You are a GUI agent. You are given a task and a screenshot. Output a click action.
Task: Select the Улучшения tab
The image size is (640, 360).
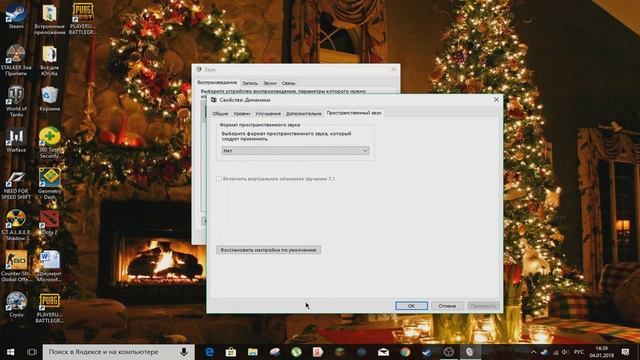(268, 113)
